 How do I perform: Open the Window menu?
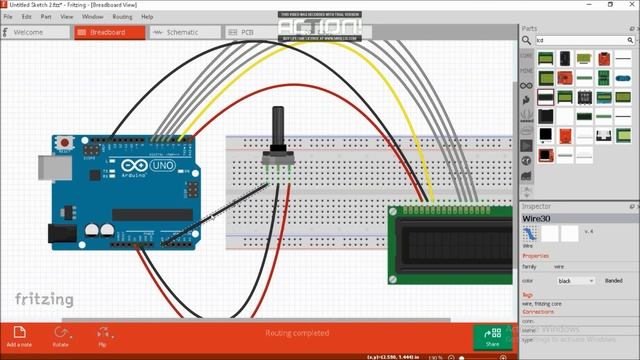pyautogui.click(x=92, y=17)
